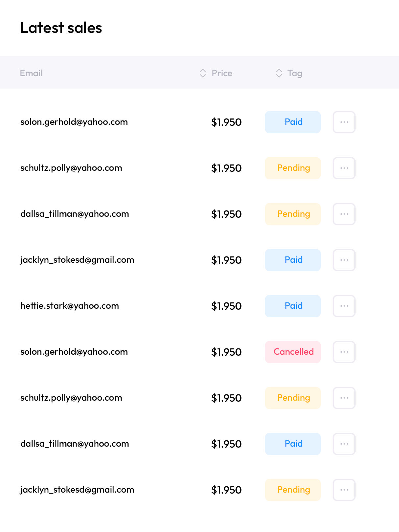
Task: Click the Cancelled status tag
Action: tap(293, 352)
